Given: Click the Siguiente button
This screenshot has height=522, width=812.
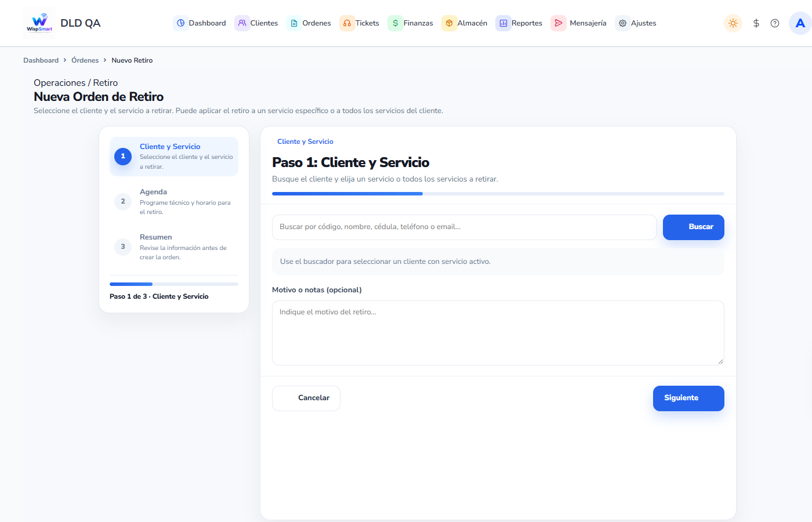Looking at the screenshot, I should (688, 398).
